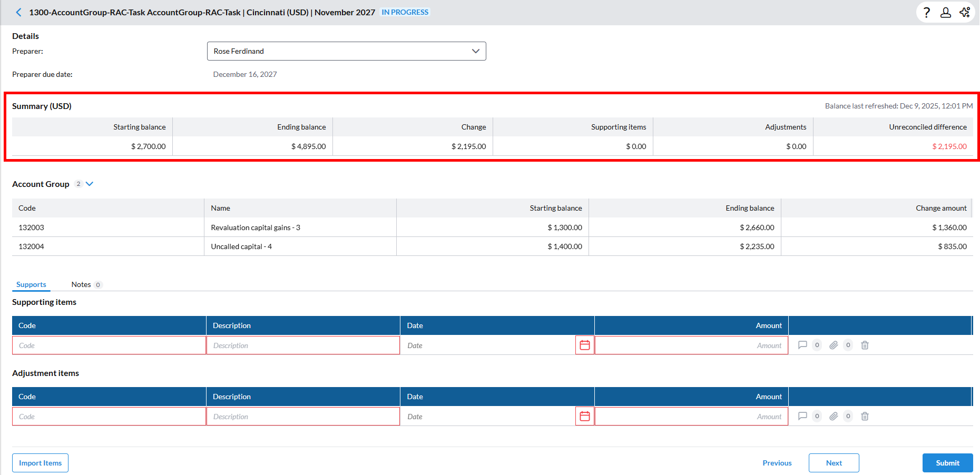
Task: Click the Submit button
Action: click(947, 463)
